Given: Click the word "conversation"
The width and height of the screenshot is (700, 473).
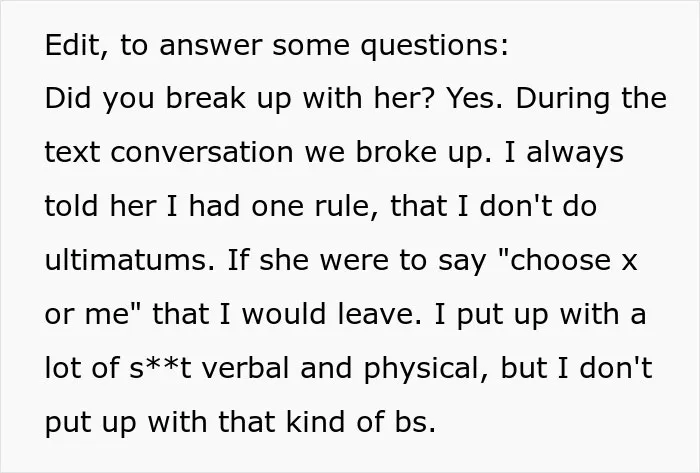Looking at the screenshot, I should tap(201, 152).
